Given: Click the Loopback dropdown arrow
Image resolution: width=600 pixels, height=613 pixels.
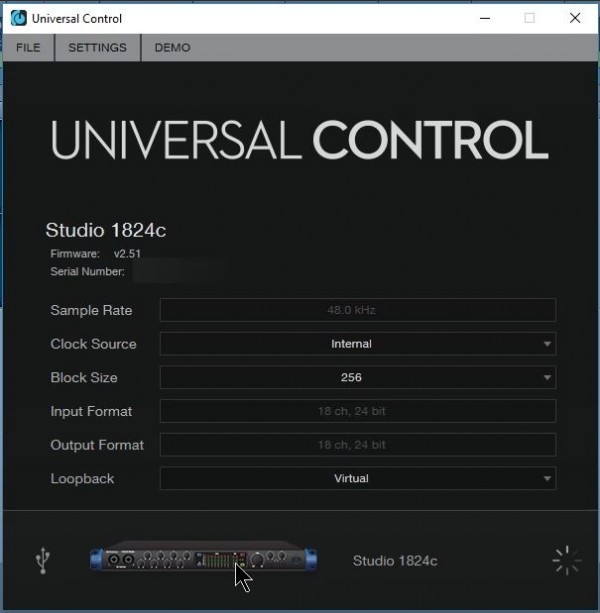Looking at the screenshot, I should [x=547, y=479].
